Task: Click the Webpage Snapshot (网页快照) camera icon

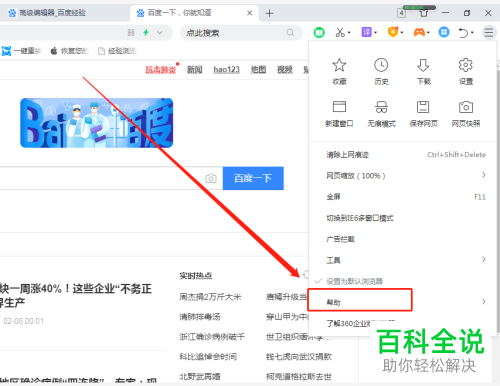Action: click(466, 107)
